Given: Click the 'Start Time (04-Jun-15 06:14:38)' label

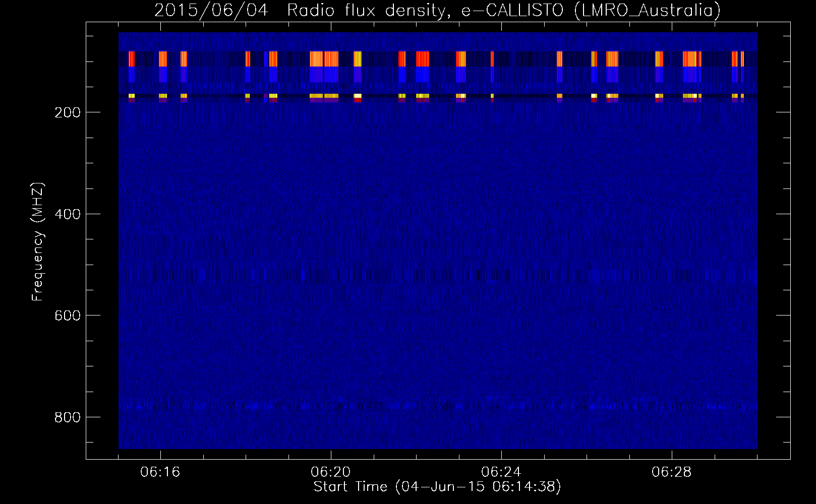Looking at the screenshot, I should [437, 487].
